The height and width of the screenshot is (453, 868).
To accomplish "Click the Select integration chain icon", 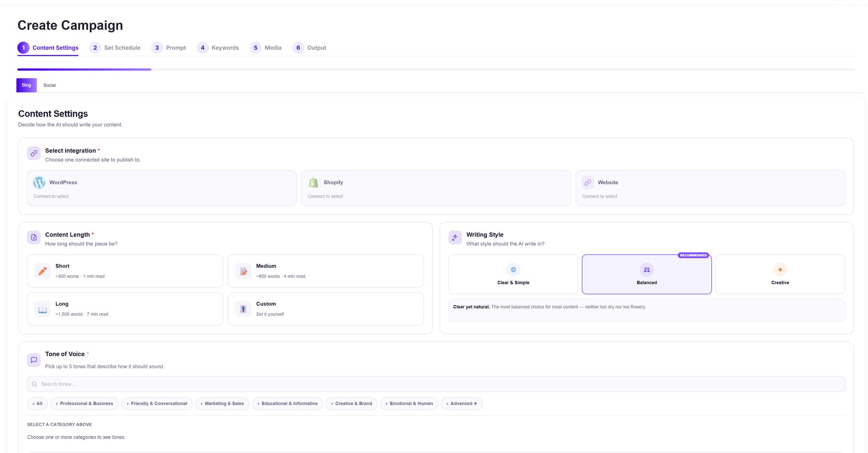I will pyautogui.click(x=34, y=154).
